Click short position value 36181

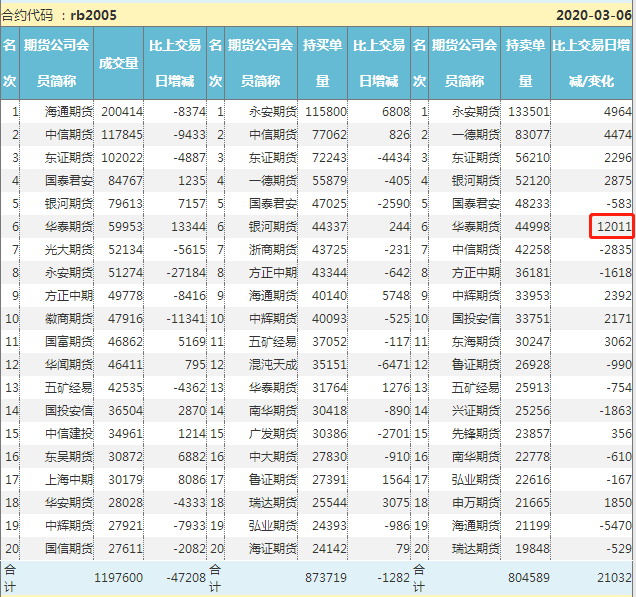(x=533, y=273)
